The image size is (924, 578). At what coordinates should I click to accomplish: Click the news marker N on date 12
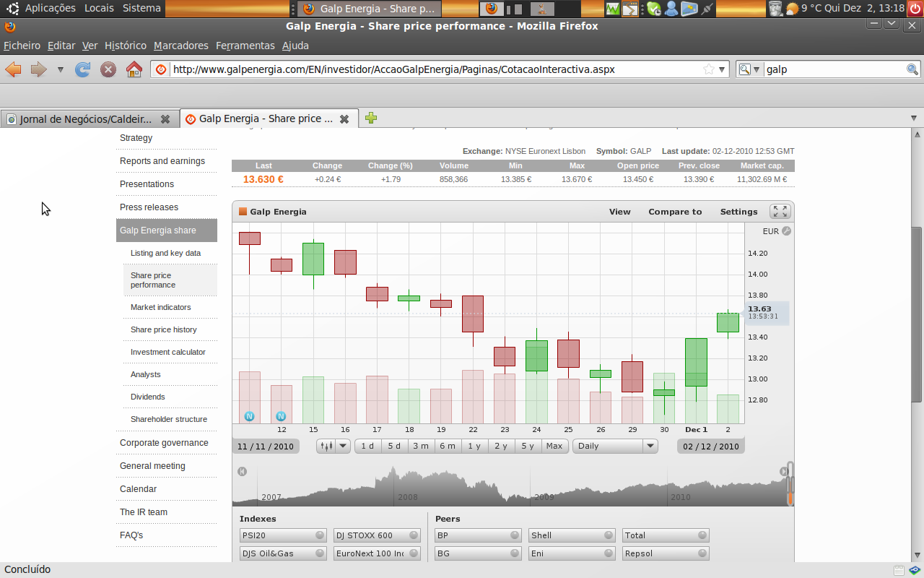tap(281, 416)
